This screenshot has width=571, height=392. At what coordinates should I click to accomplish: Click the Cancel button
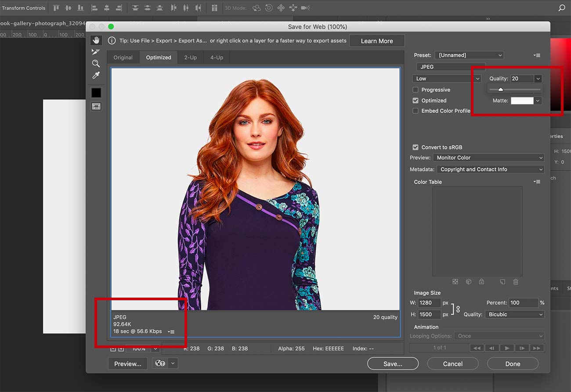[453, 363]
